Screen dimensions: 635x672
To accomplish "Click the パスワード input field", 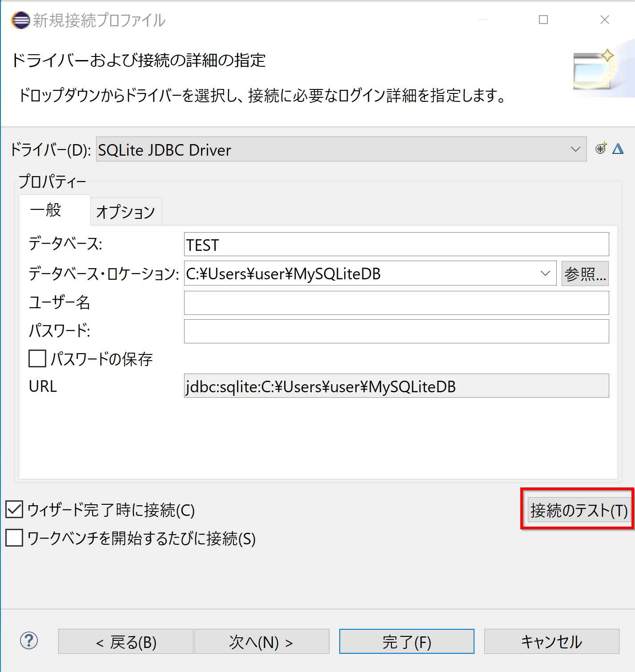I will [396, 331].
